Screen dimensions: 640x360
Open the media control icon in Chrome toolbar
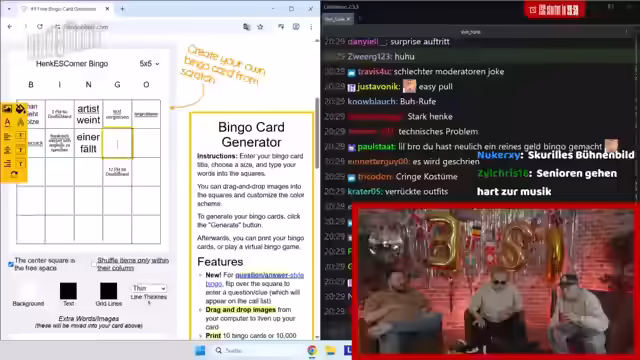click(x=281, y=27)
